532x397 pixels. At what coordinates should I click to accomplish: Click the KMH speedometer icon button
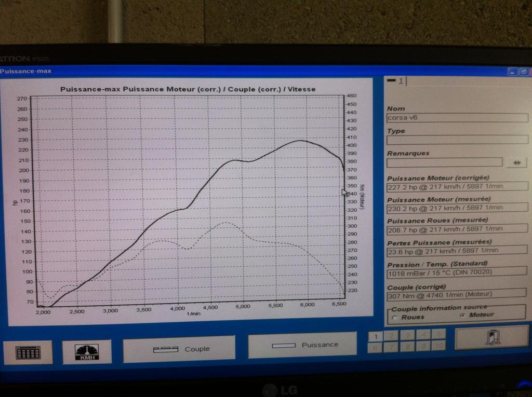(x=87, y=352)
